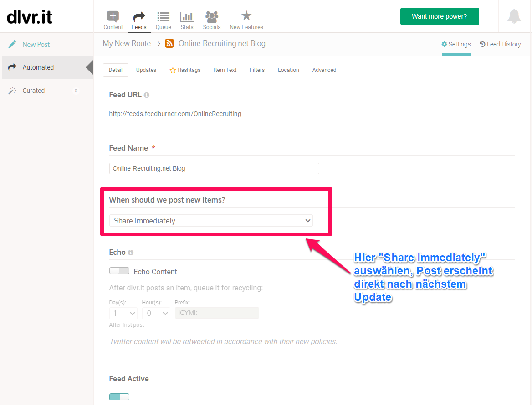Open the Queue list icon
Image resolution: width=532 pixels, height=405 pixels.
163,17
